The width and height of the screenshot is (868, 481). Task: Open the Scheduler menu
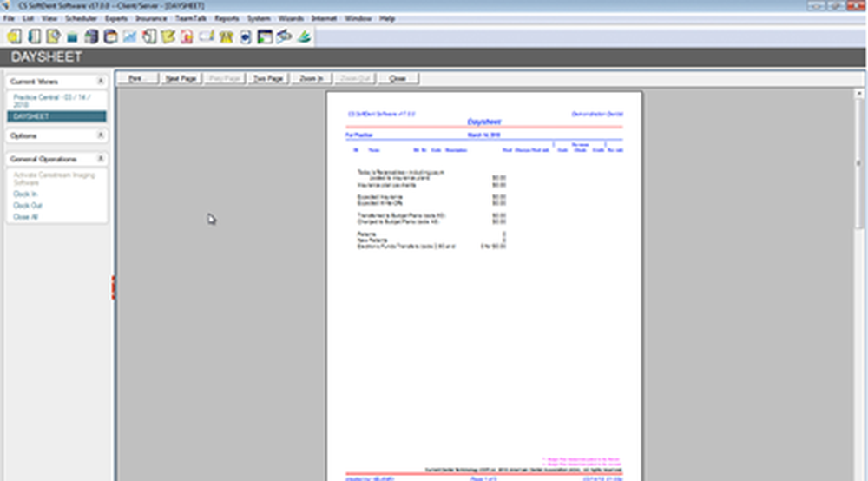tap(81, 18)
